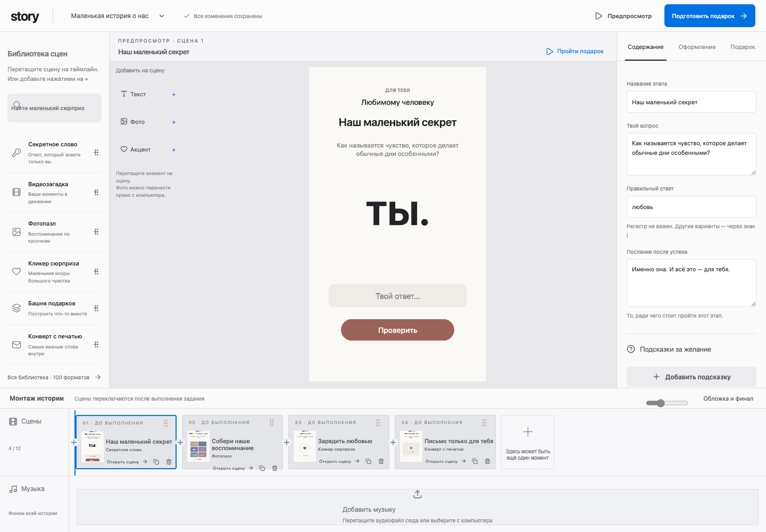Image resolution: width=766 pixels, height=532 pixels.
Task: Duplicate the Наш маленький секрет scene
Action: [156, 462]
